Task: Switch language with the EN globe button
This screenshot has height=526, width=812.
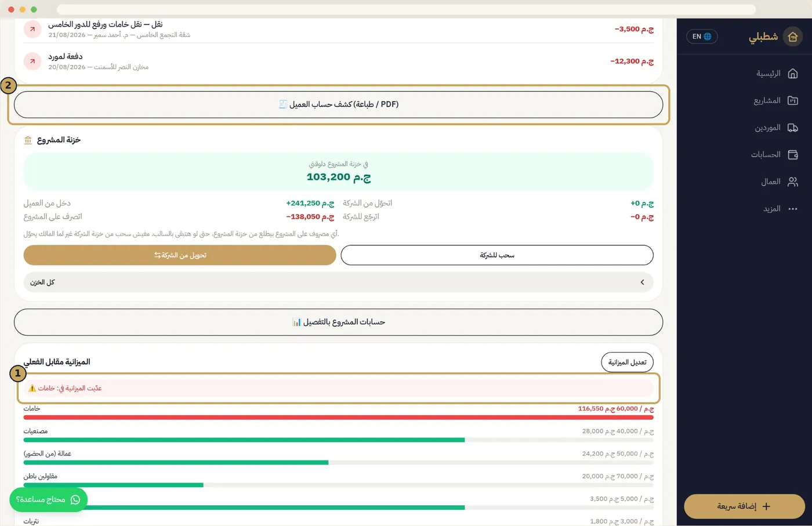Action: [702, 37]
